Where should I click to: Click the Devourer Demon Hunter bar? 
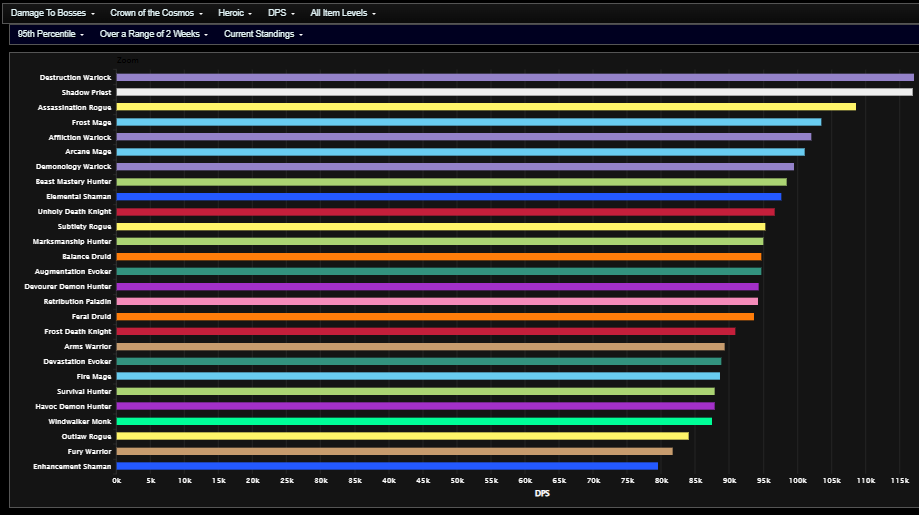(438, 287)
